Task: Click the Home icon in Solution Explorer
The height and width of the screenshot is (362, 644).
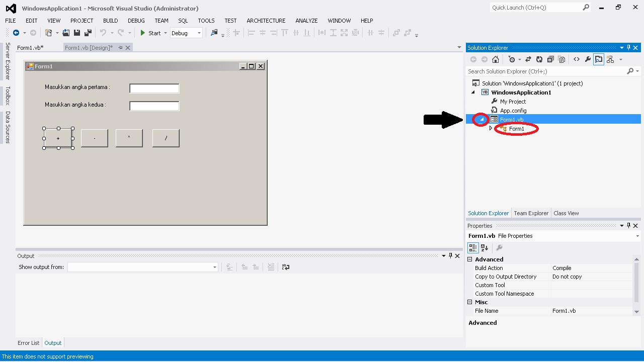Action: point(495,59)
